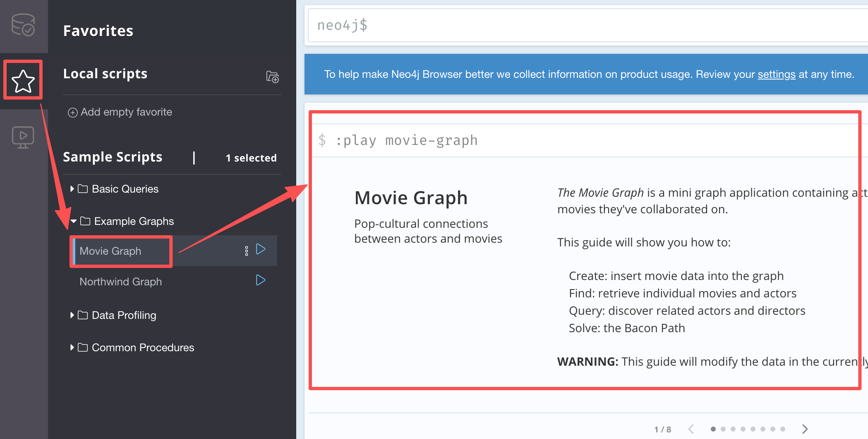Select the Movie Graph script
The height and width of the screenshot is (439, 868).
(x=110, y=251)
